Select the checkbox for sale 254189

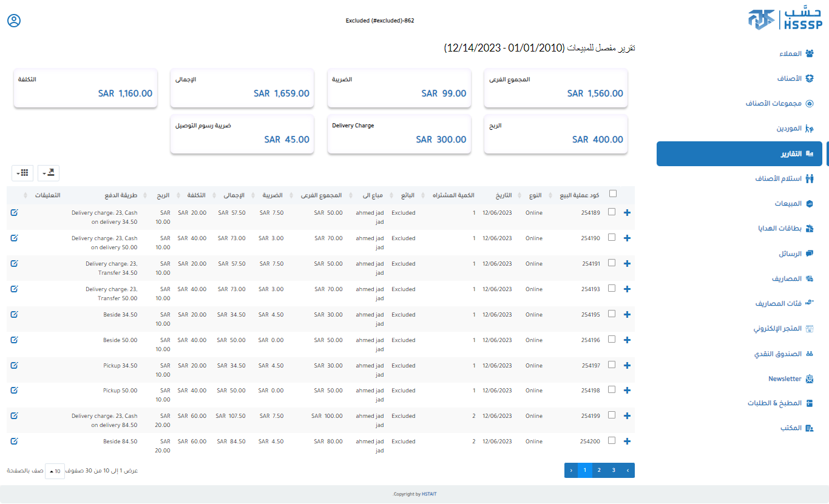click(x=612, y=212)
